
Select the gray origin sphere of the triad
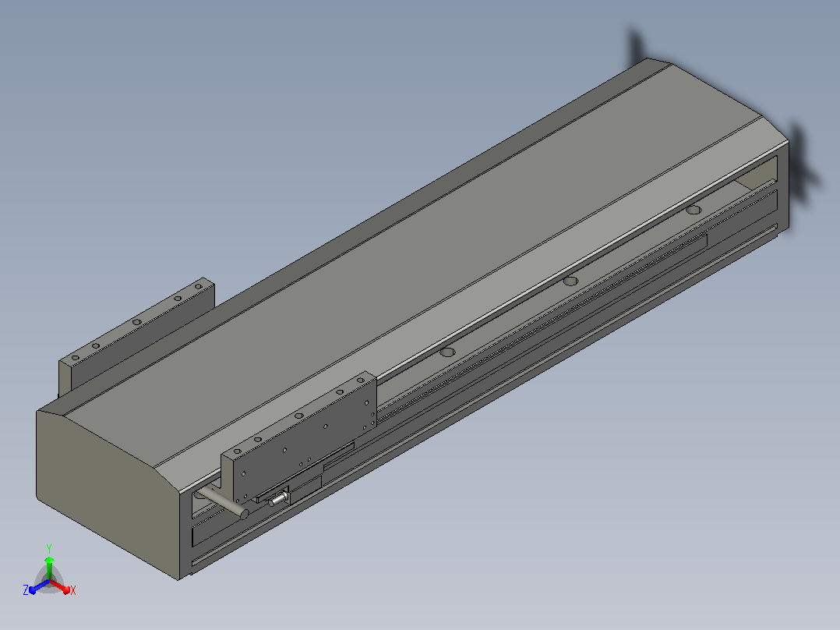[49, 581]
